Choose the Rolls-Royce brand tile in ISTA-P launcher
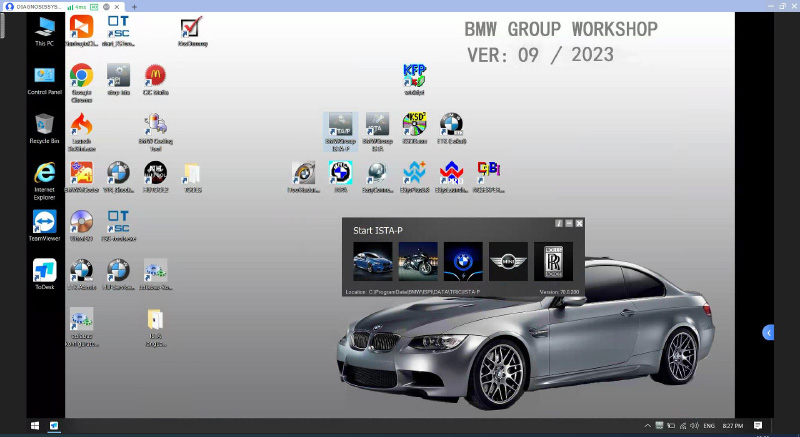This screenshot has height=437, width=800. tap(553, 261)
